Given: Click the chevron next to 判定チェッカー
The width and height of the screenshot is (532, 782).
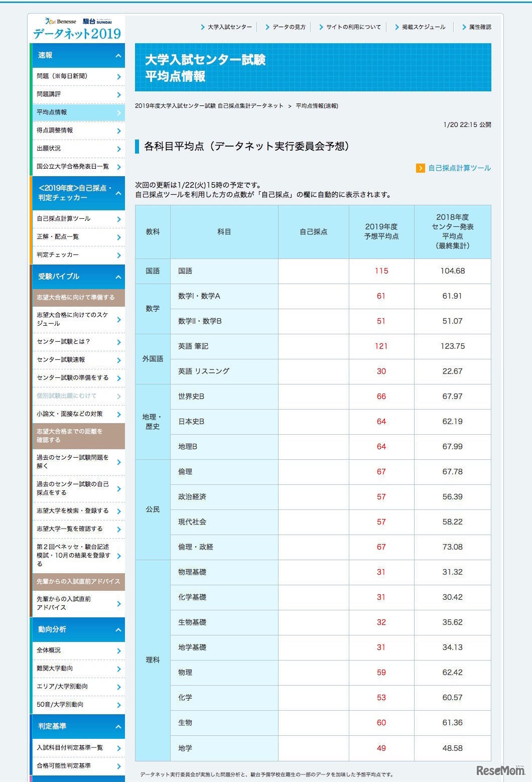Looking at the screenshot, I should click(119, 255).
